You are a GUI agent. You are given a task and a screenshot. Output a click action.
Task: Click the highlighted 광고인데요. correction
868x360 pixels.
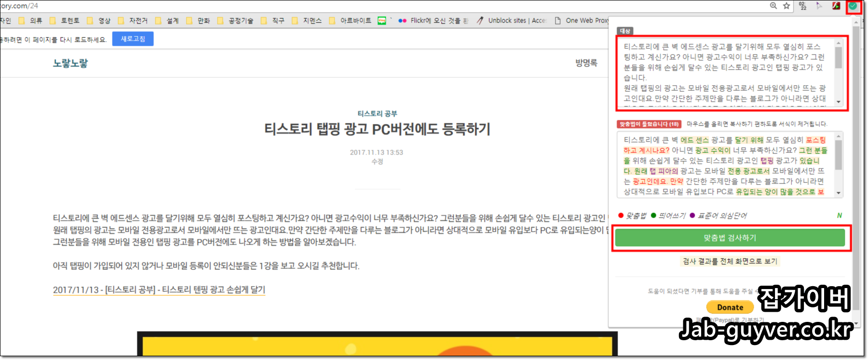pos(650,181)
